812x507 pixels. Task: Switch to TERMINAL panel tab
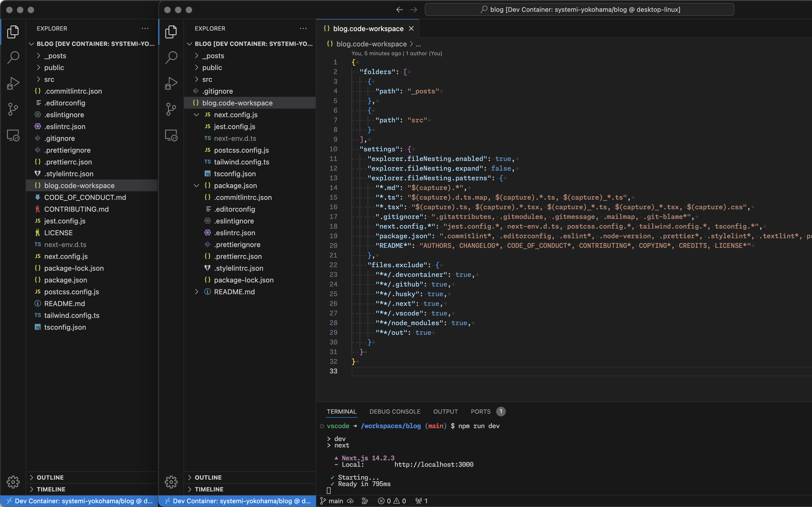[341, 412]
